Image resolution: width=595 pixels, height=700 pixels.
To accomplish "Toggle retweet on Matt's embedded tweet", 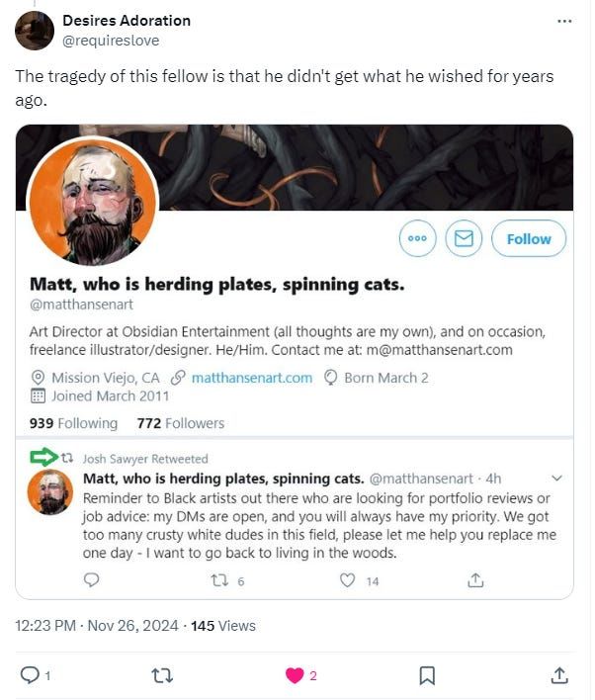I will (x=220, y=580).
